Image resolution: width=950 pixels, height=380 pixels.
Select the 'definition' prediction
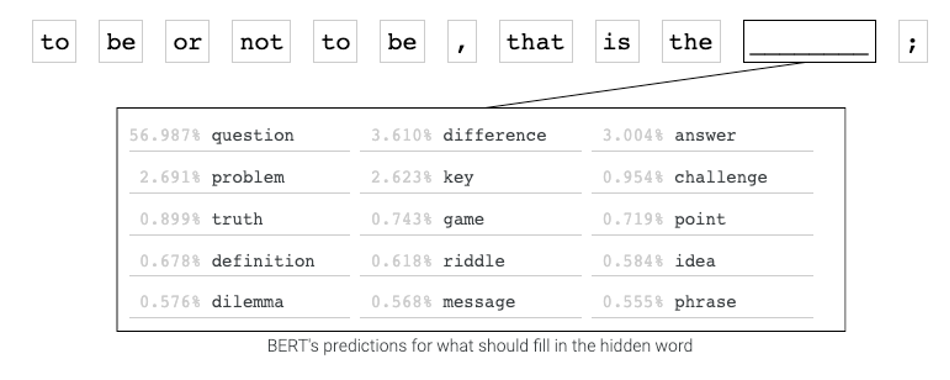tap(239, 261)
